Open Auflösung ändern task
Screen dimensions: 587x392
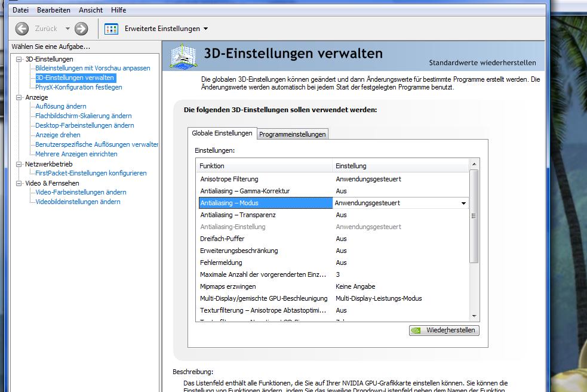click(61, 106)
